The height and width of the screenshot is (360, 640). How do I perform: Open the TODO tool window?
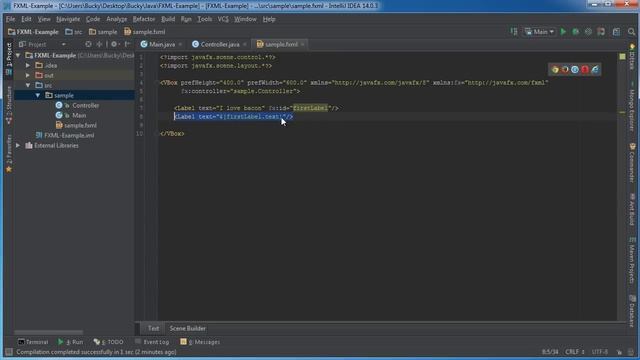click(x=108, y=342)
